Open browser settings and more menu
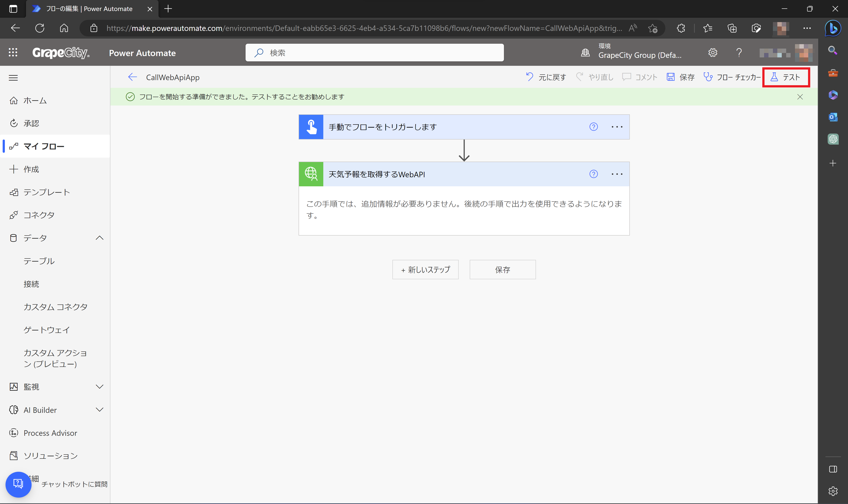This screenshot has width=848, height=504. (x=807, y=28)
